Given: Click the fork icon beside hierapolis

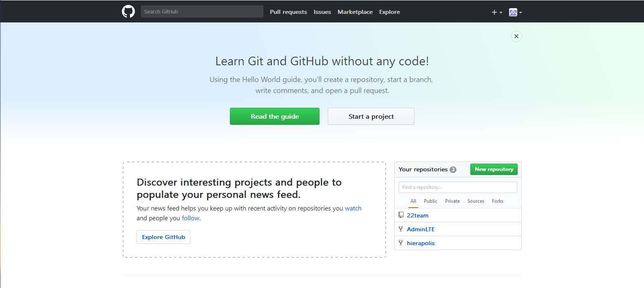Looking at the screenshot, I should coord(401,243).
